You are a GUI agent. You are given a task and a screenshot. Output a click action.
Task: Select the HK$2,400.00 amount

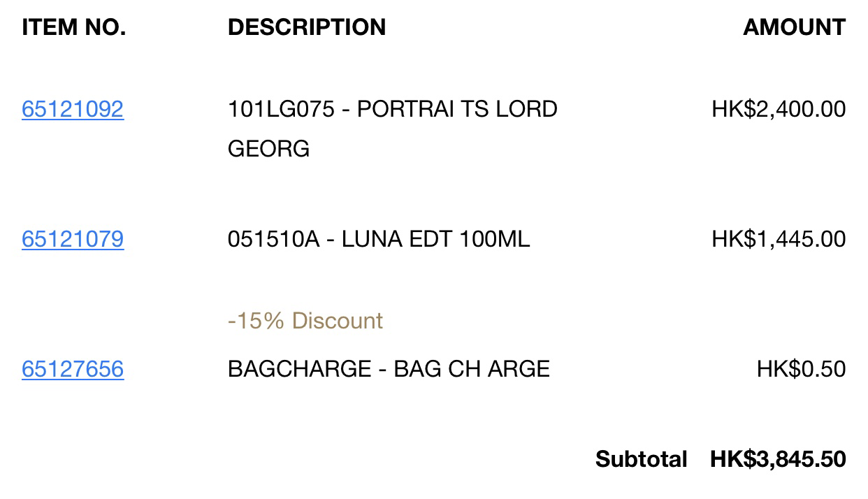point(779,109)
